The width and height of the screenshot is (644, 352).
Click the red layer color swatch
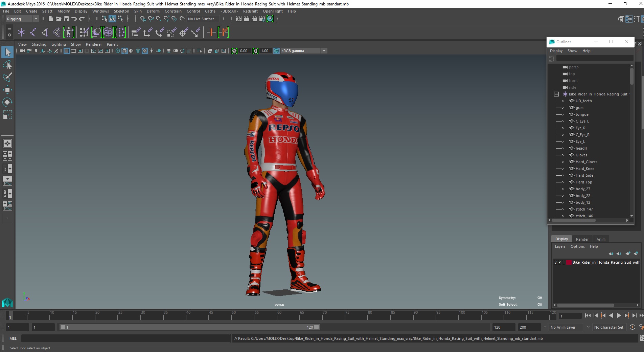569,262
